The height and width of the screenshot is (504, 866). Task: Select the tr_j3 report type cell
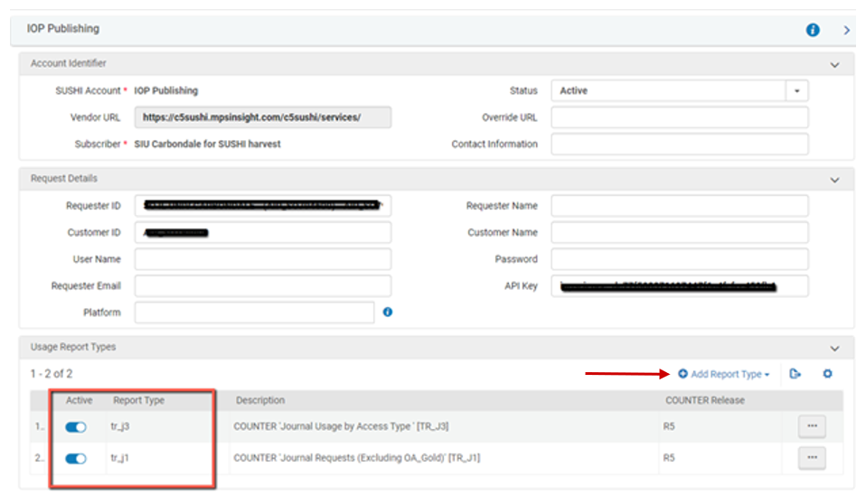pyautogui.click(x=120, y=426)
